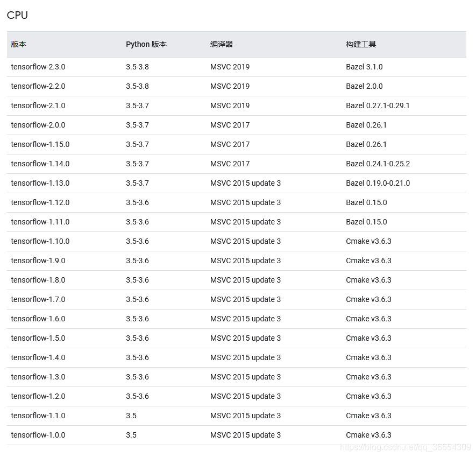Click the tensorflow-1.11.0 version cell
This screenshot has height=457, width=476.
40,222
